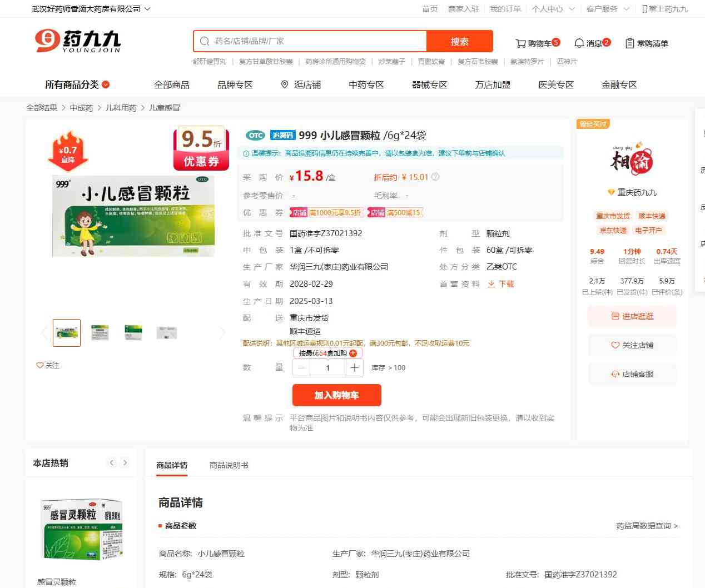Click the 药监局数据查询 link
Screen dimensions: 705x588
click(647, 526)
